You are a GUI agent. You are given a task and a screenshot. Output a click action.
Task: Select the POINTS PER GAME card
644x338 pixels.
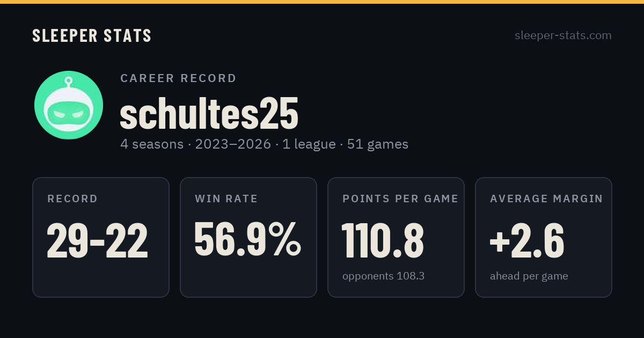[x=396, y=237]
